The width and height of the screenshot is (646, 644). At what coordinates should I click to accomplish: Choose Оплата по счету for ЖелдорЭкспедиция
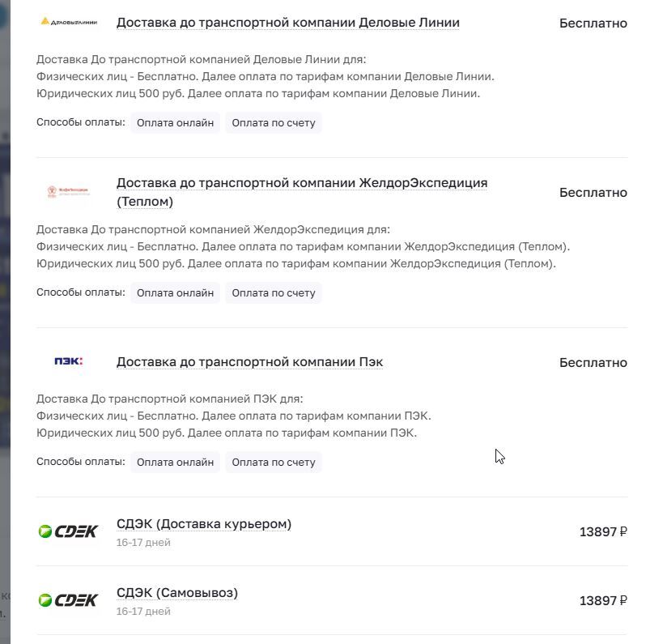click(x=274, y=293)
